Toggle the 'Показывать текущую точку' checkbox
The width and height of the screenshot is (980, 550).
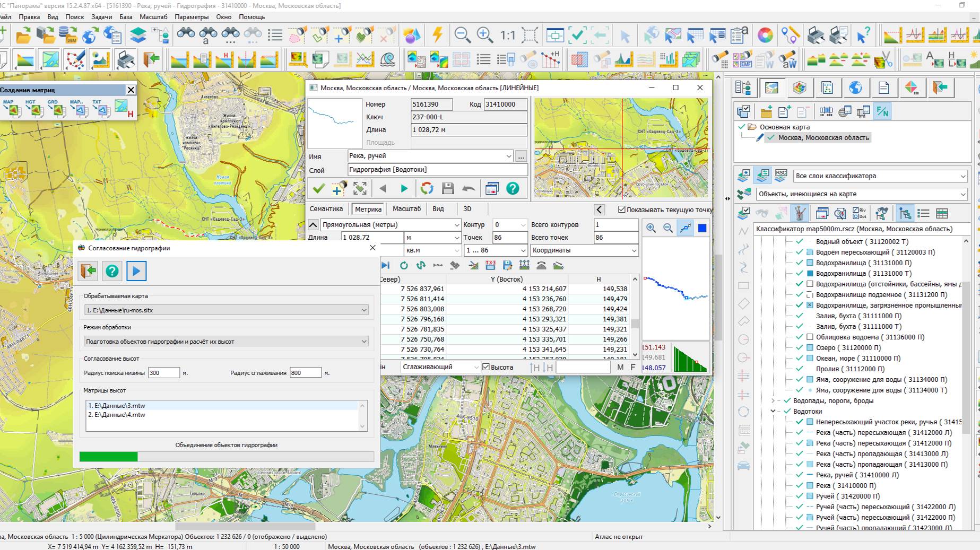[x=622, y=209]
